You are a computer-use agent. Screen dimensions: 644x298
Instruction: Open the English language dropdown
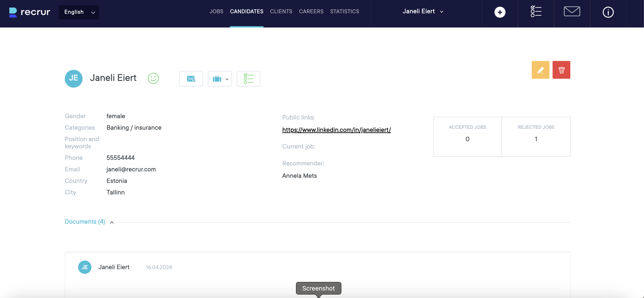(x=79, y=12)
